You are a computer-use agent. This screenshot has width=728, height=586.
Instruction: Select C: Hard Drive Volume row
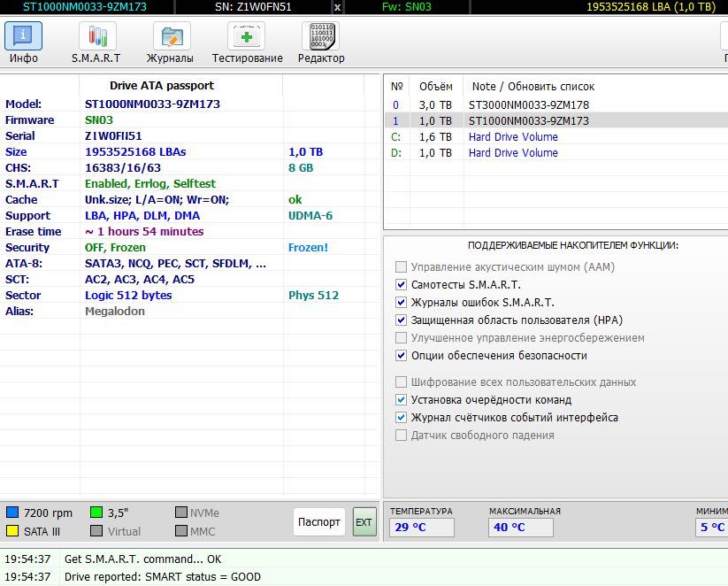point(556,136)
